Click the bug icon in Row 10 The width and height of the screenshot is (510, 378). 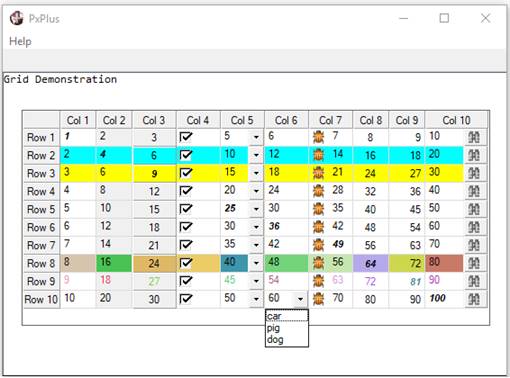(x=318, y=299)
